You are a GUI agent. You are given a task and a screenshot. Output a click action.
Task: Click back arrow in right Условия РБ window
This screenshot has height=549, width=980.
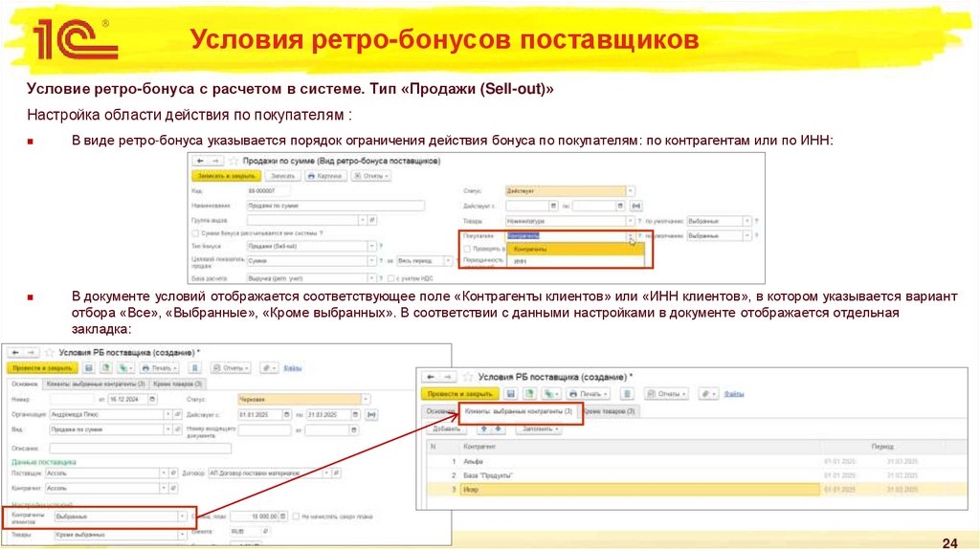click(430, 377)
